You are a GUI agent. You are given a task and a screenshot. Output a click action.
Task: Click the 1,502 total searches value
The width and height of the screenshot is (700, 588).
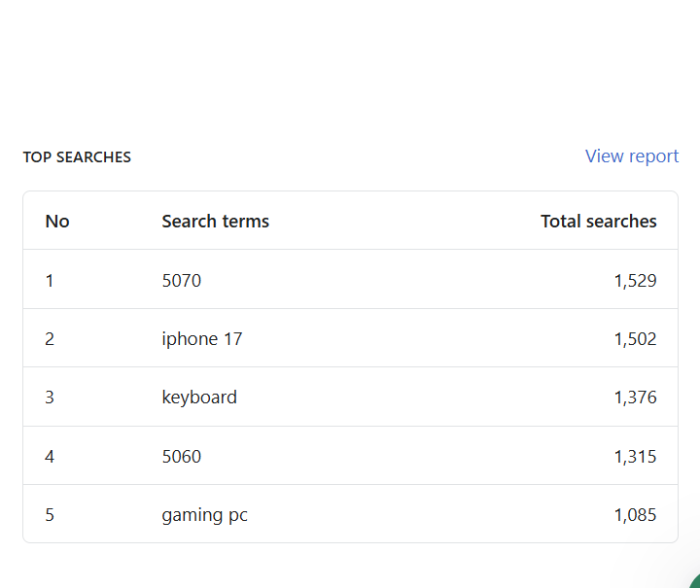(635, 339)
